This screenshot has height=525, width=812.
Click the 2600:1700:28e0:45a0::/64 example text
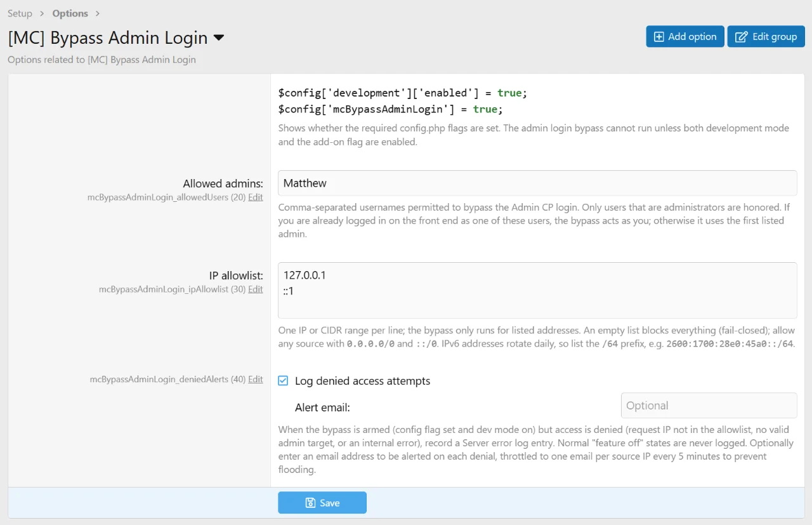point(730,343)
